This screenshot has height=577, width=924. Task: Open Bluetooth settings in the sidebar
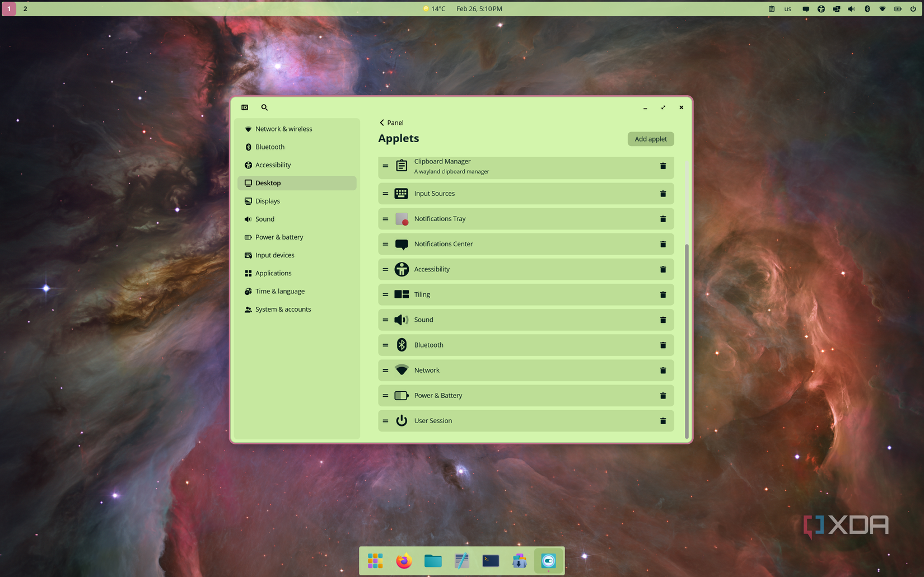click(x=297, y=147)
